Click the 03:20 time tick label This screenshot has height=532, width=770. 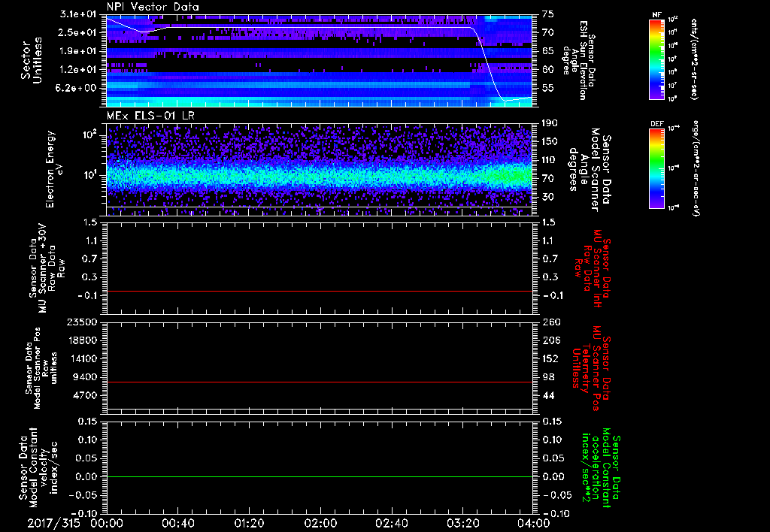[462, 523]
